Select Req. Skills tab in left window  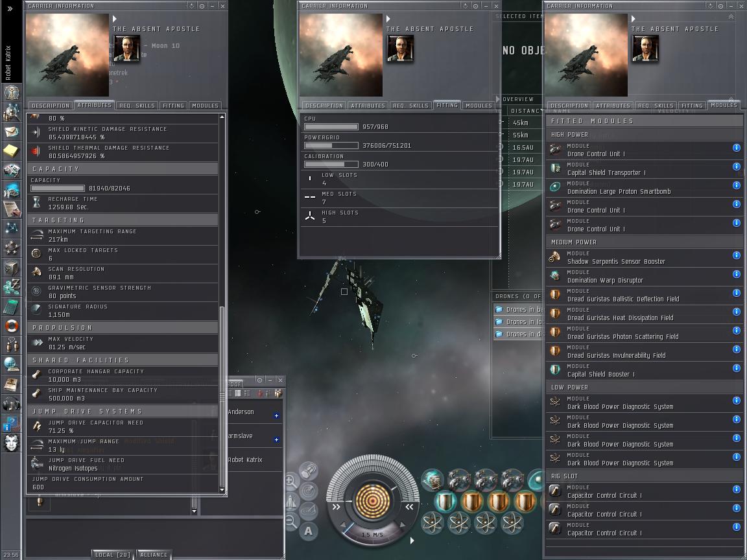pyautogui.click(x=137, y=106)
